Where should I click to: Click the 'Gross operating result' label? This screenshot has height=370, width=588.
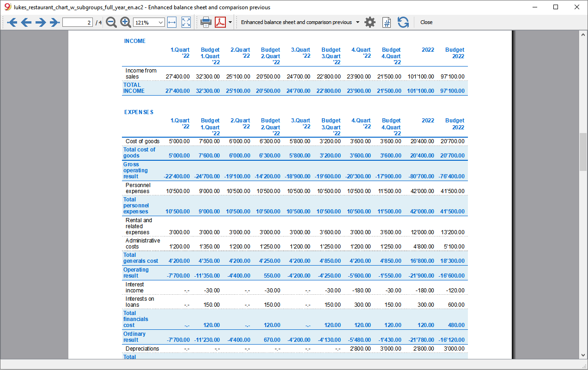(x=136, y=170)
